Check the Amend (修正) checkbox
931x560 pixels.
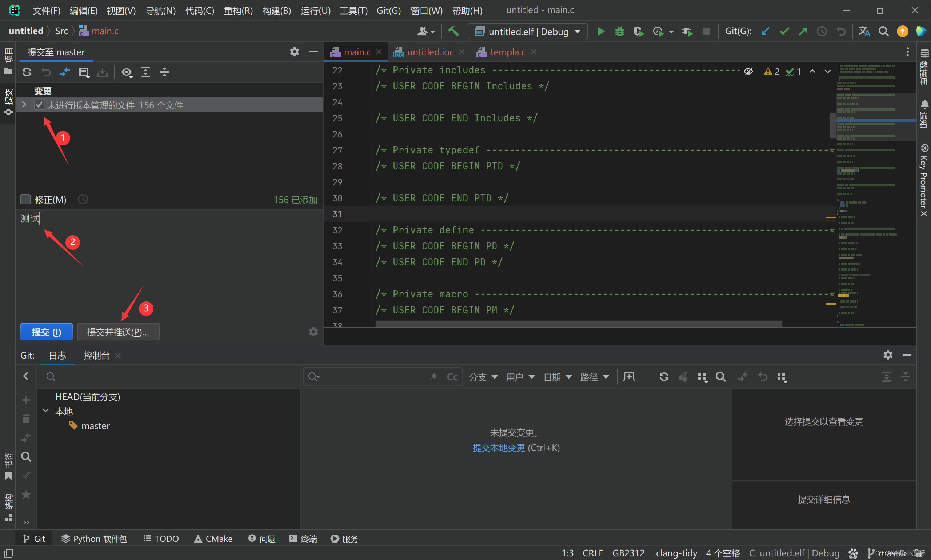pyautogui.click(x=25, y=199)
